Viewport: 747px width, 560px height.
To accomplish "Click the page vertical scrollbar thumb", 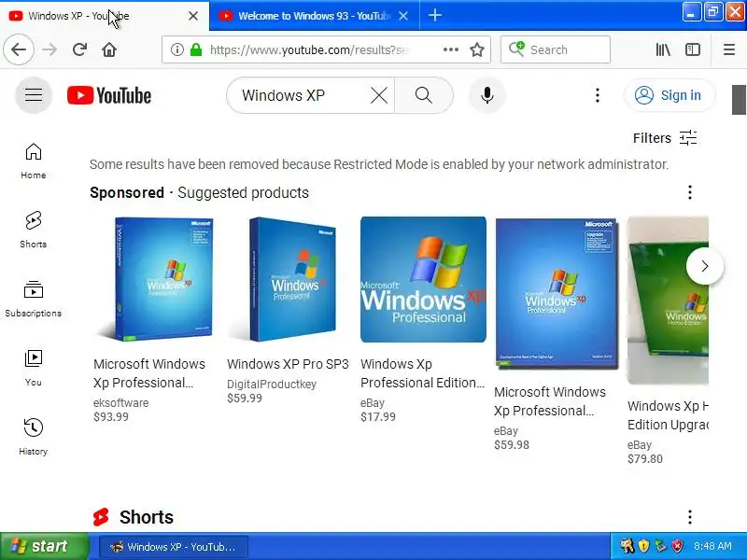I will [739, 100].
